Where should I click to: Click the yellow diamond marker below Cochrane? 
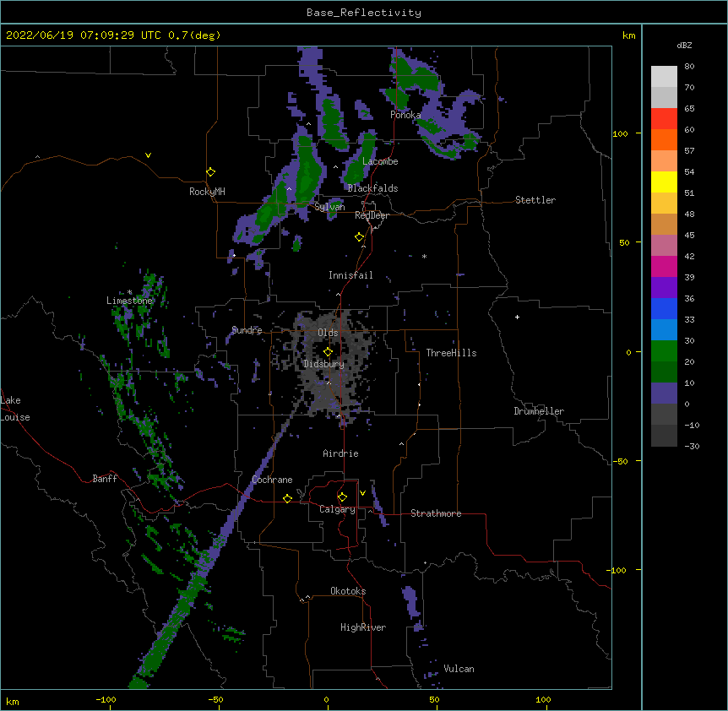tap(287, 498)
